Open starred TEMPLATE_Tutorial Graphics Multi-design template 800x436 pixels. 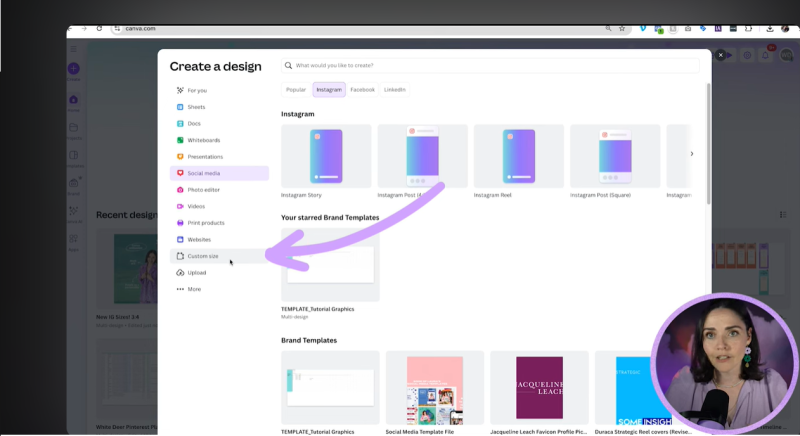coord(330,265)
